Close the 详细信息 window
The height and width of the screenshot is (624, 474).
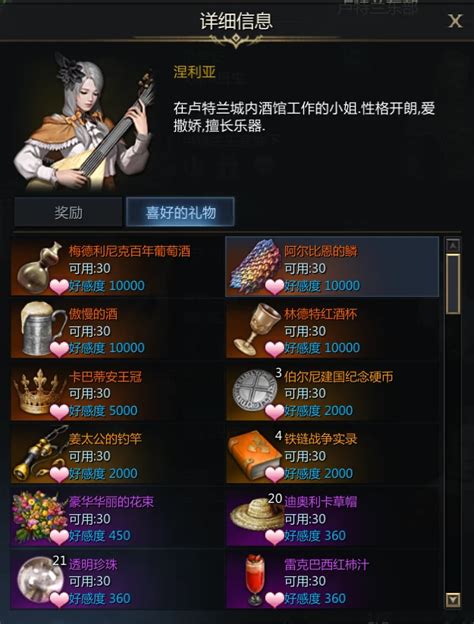point(455,21)
